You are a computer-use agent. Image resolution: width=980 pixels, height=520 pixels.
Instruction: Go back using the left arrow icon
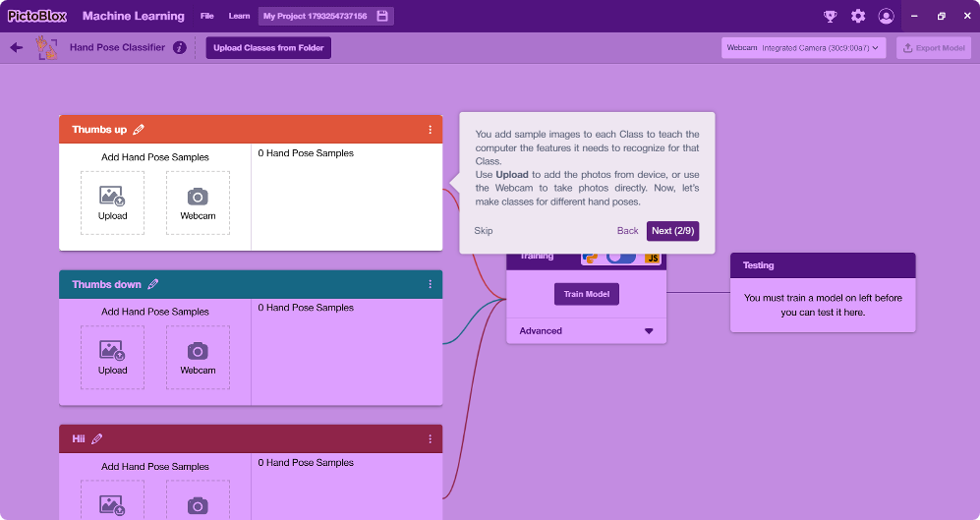pyautogui.click(x=17, y=47)
